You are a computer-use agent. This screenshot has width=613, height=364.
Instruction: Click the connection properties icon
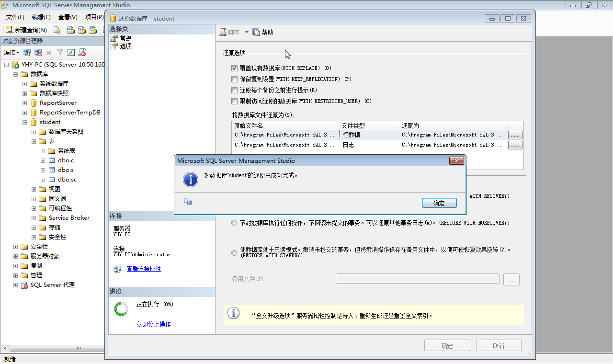[x=117, y=269]
